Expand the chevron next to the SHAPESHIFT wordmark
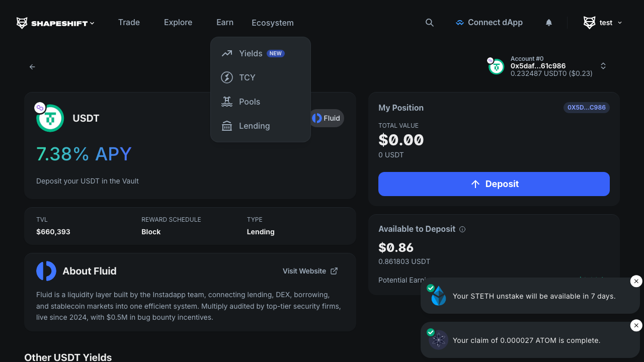Viewport: 644px width, 362px height. 92,23
